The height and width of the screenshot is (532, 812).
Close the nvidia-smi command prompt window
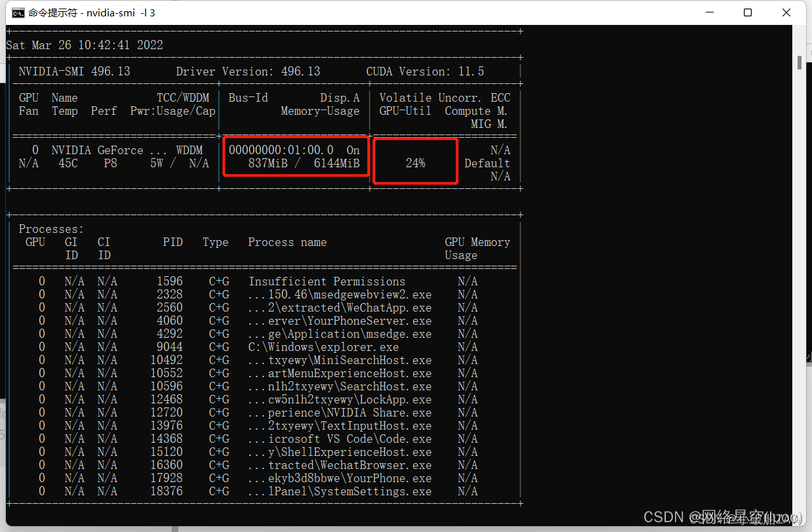click(786, 12)
